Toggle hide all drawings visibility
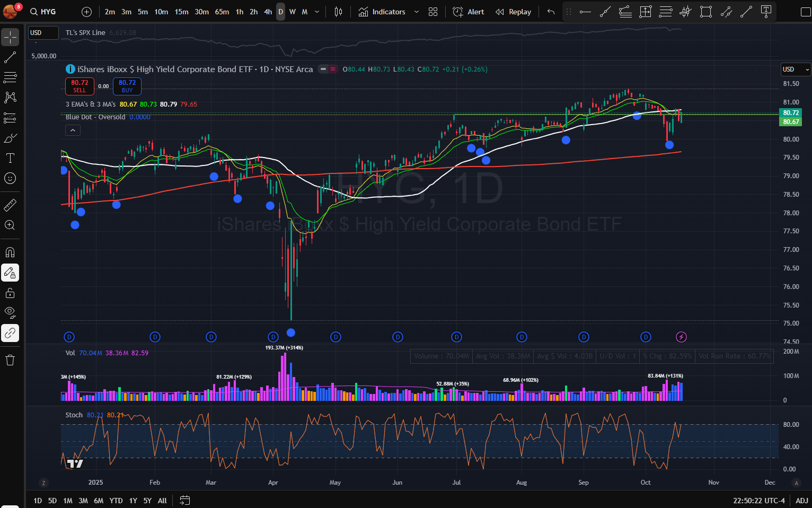This screenshot has height=508, width=812. pos(10,313)
